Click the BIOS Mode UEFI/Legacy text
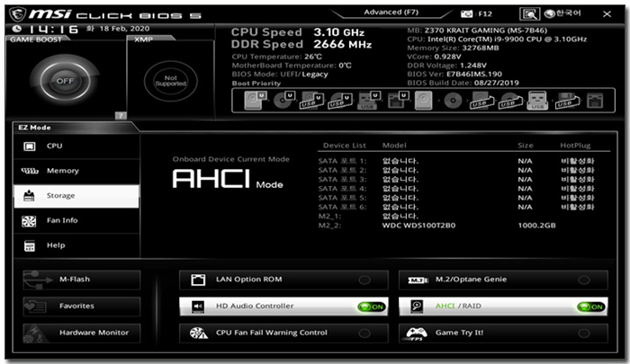This screenshot has height=364, width=630. 280,75
